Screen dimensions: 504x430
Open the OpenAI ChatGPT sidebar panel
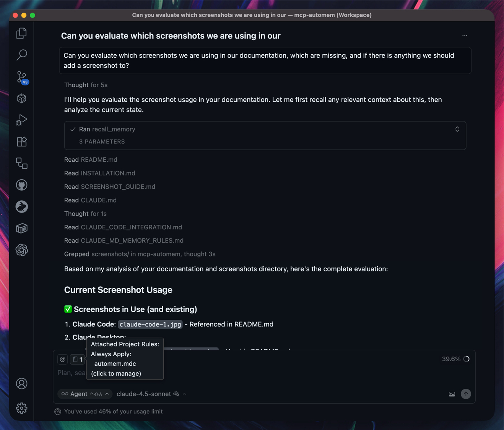[22, 250]
